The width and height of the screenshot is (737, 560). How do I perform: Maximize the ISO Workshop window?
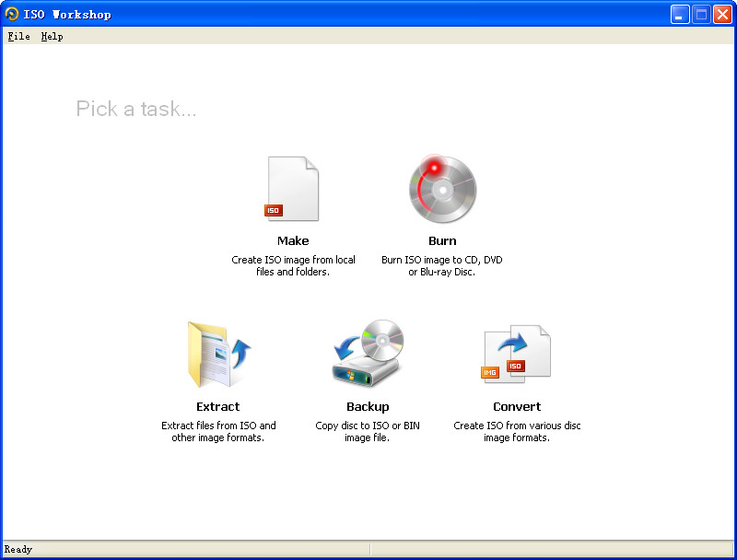(x=701, y=15)
